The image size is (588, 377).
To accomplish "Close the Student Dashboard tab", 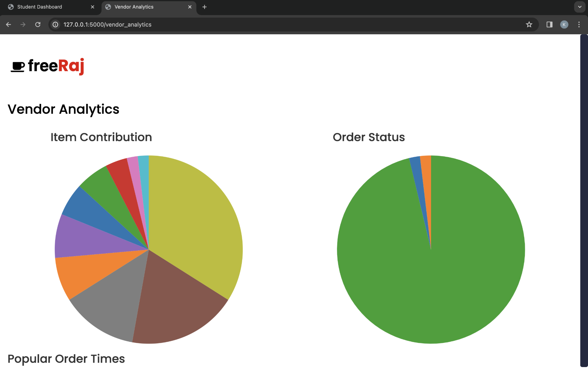I will [93, 7].
